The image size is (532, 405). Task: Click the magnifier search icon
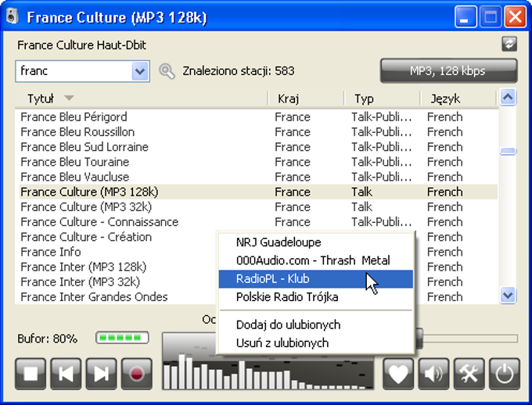(x=167, y=71)
